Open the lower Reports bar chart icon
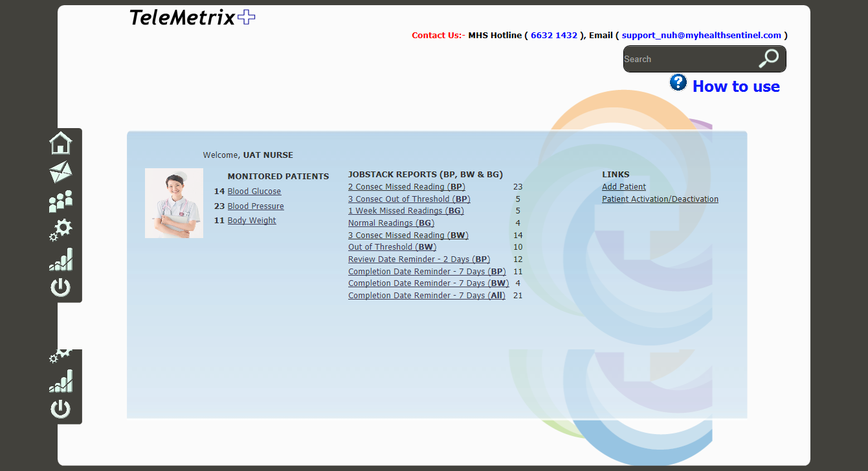Image resolution: width=868 pixels, height=471 pixels. [x=61, y=381]
